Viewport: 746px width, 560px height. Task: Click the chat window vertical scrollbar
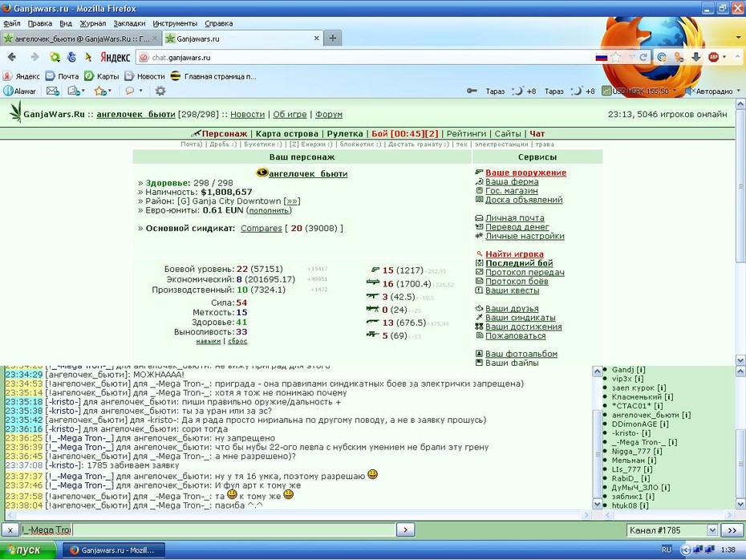[x=598, y=437]
